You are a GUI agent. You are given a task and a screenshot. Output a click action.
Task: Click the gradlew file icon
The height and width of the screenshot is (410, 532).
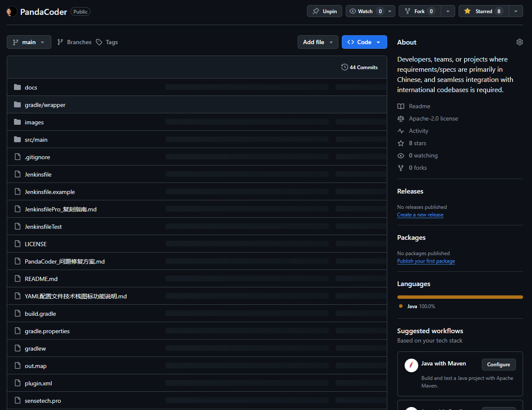pyautogui.click(x=17, y=348)
